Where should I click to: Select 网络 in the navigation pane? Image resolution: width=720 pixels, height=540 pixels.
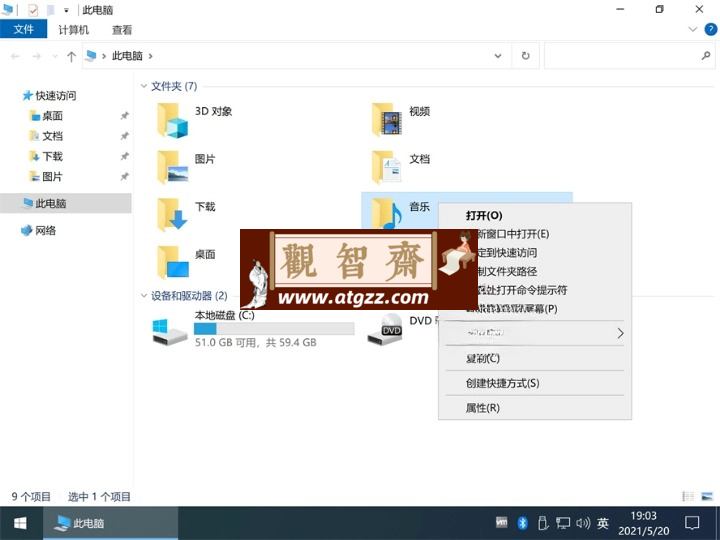pos(39,231)
